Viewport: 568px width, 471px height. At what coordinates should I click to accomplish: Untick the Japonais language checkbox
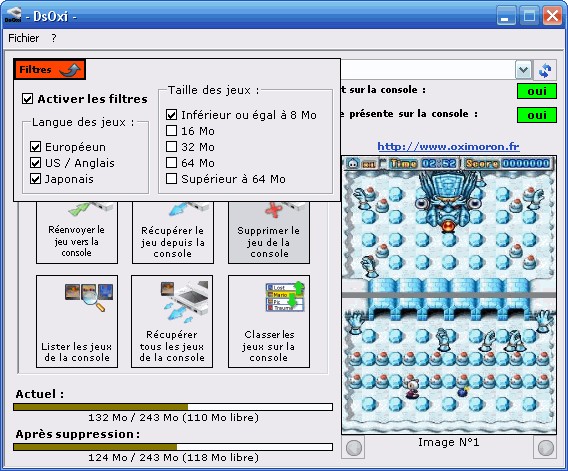(35, 179)
